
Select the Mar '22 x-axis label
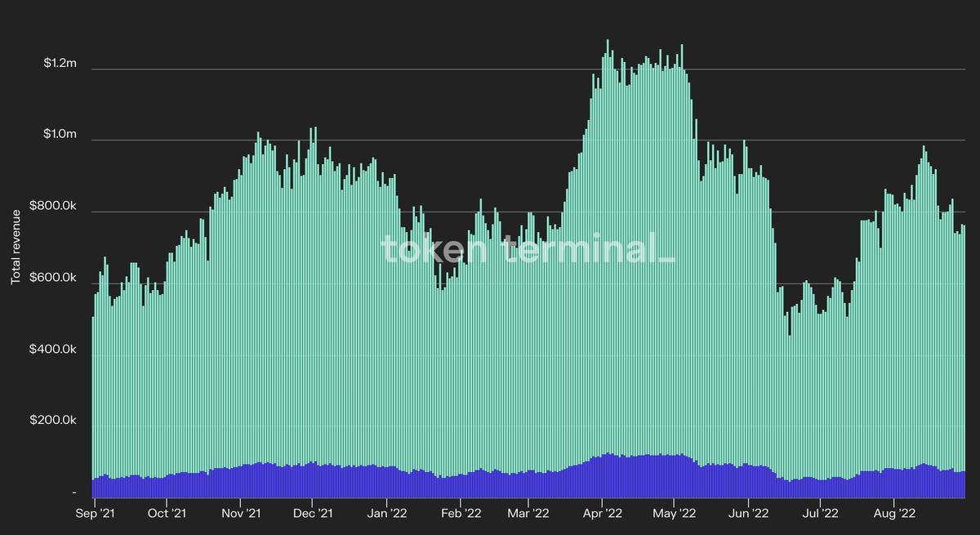[x=528, y=514]
